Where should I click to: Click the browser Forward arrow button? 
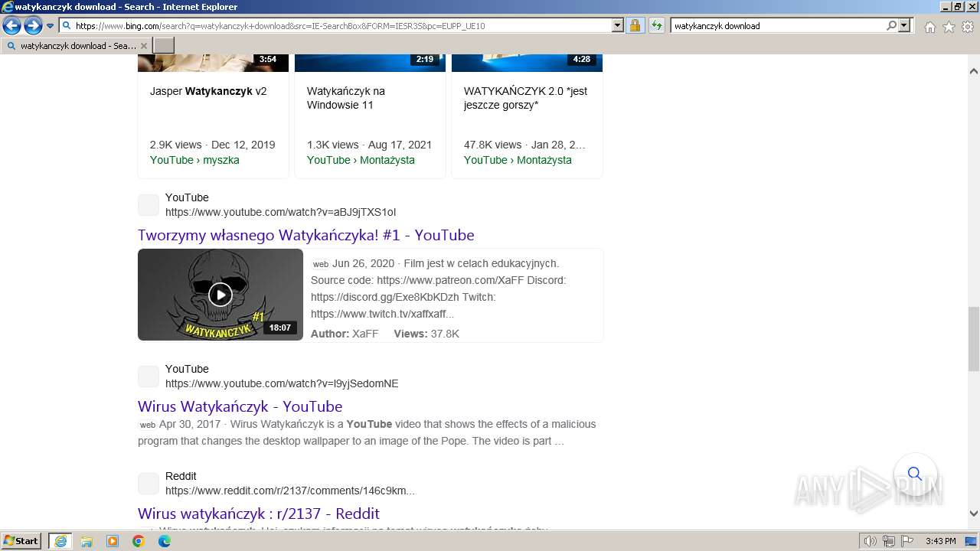[33, 26]
